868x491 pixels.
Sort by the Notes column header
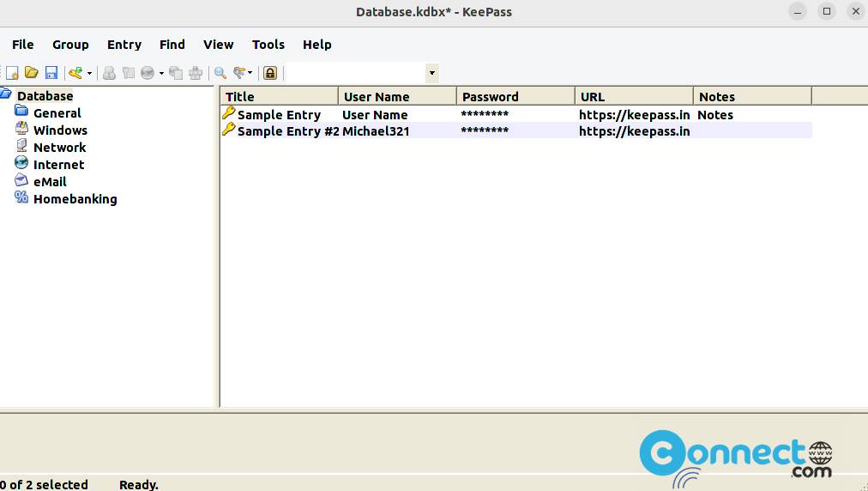pyautogui.click(x=753, y=96)
